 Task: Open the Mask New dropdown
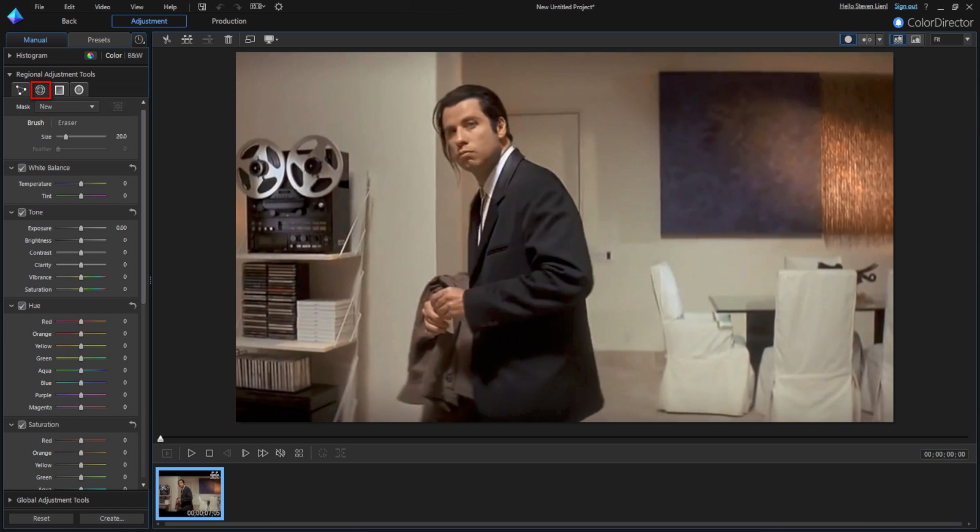(x=67, y=107)
